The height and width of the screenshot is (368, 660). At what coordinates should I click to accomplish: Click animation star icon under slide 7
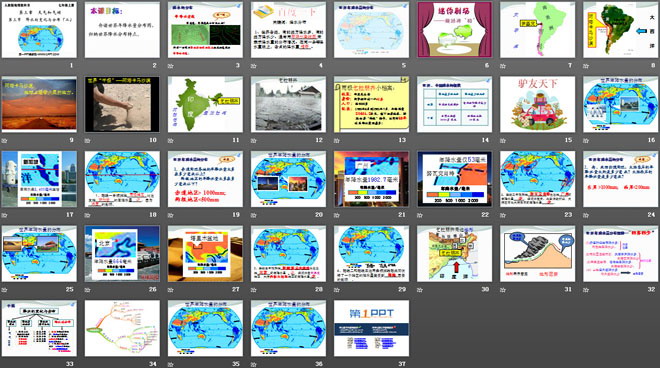503,66
